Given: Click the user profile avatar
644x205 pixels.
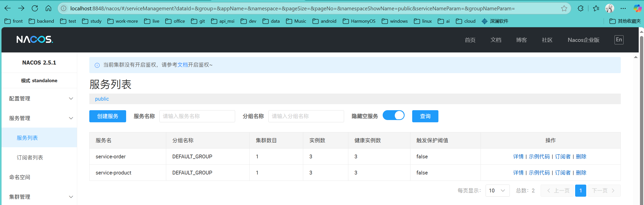Looking at the screenshot, I should point(609,8).
